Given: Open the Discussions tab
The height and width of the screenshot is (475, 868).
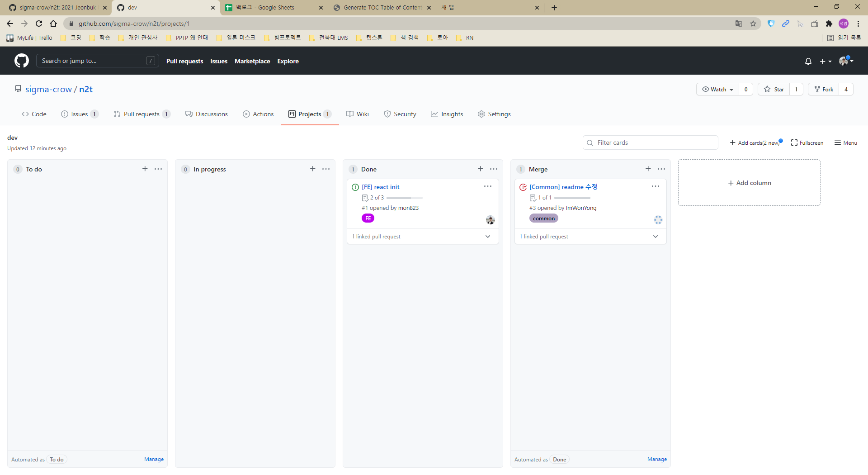Looking at the screenshot, I should (x=207, y=114).
